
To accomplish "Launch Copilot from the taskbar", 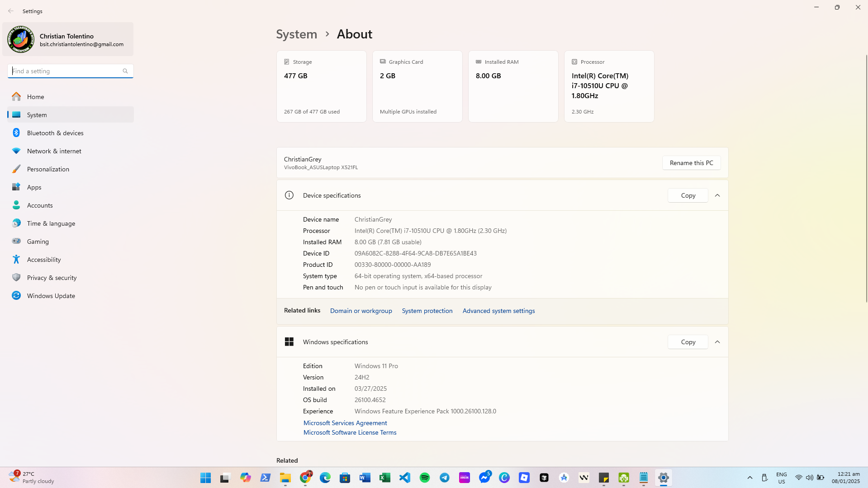I will pos(246,478).
